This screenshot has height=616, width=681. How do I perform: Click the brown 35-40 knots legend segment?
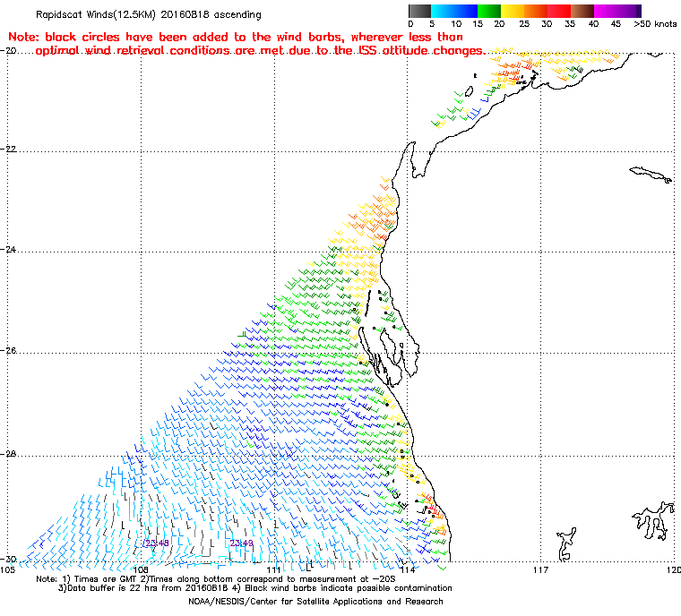click(582, 12)
